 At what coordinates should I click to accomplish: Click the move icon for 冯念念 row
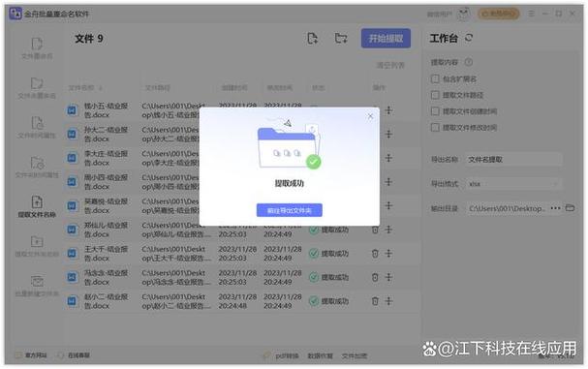[x=388, y=277]
